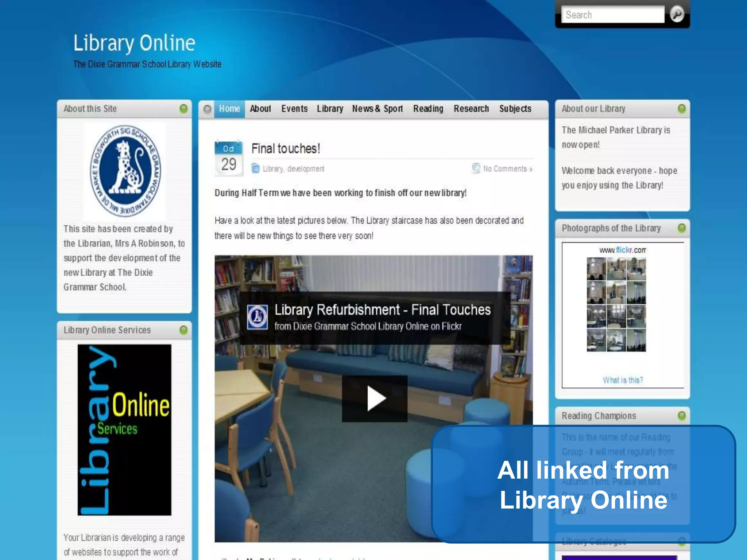
Task: Collapse the Reading Champions widget
Action: [682, 416]
